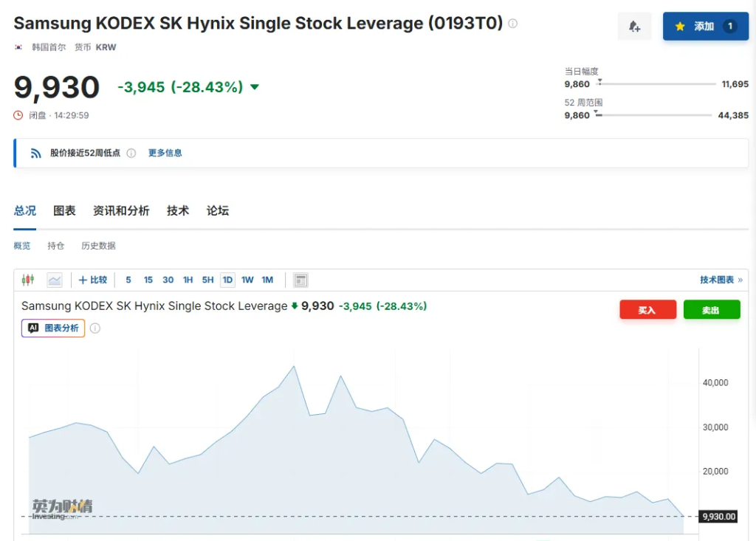Click the AI 图表分析 button
This screenshot has height=541, width=756.
53,328
